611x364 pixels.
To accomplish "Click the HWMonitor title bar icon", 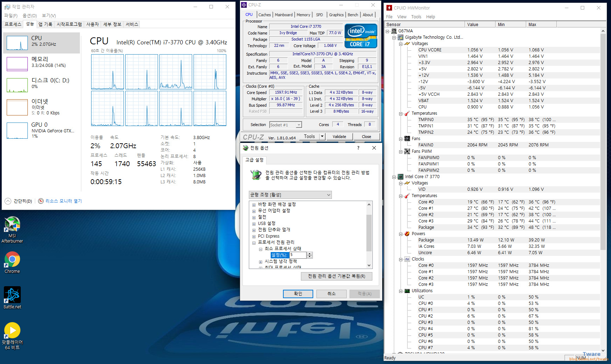I will pyautogui.click(x=389, y=8).
